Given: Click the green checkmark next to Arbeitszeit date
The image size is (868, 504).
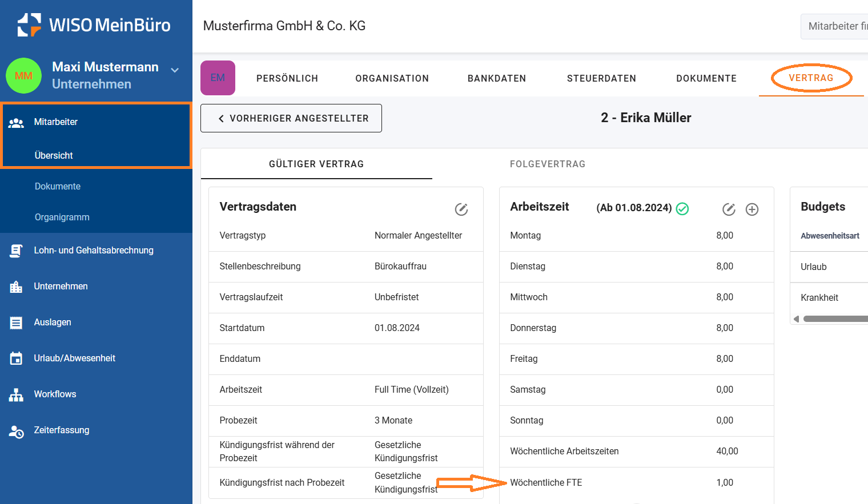Looking at the screenshot, I should tap(682, 209).
